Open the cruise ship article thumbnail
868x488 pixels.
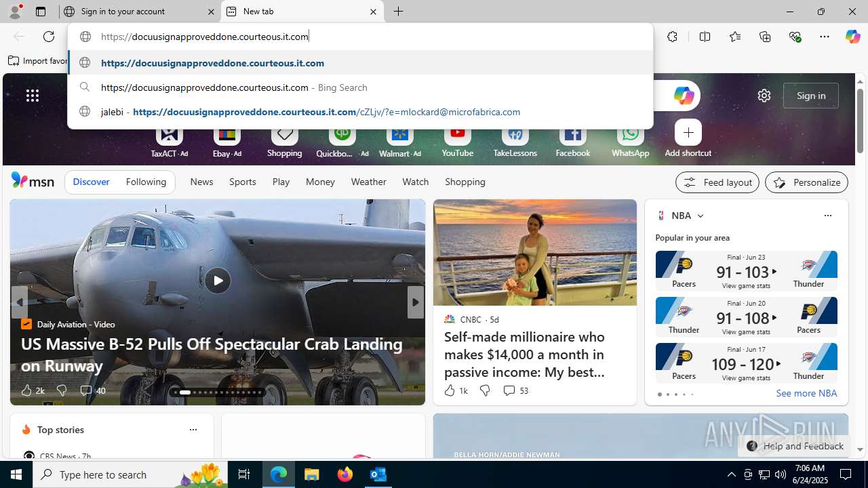coord(535,253)
